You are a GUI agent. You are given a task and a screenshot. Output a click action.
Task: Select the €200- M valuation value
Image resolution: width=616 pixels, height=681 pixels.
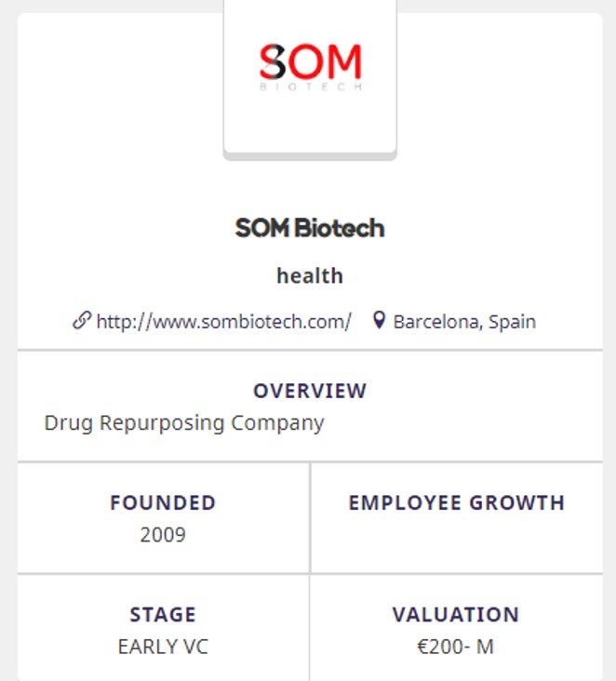click(x=456, y=647)
